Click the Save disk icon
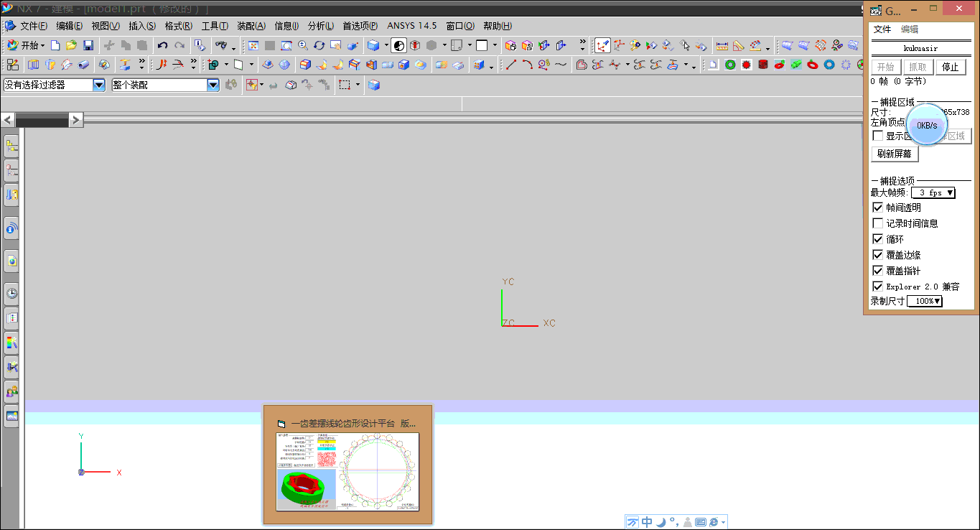This screenshot has width=980, height=530. click(88, 45)
